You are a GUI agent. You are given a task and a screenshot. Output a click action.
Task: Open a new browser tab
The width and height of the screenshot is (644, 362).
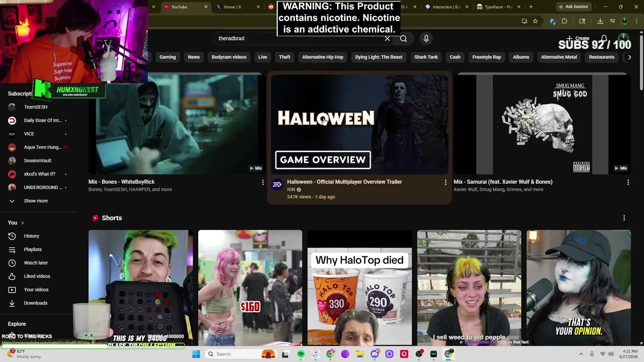(531, 7)
